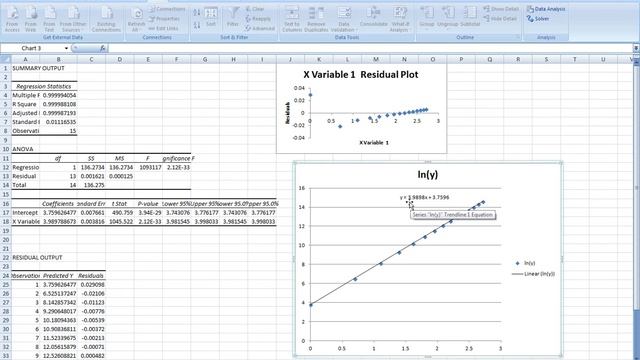
Task: Click the From Web import icon
Action: 31,19
